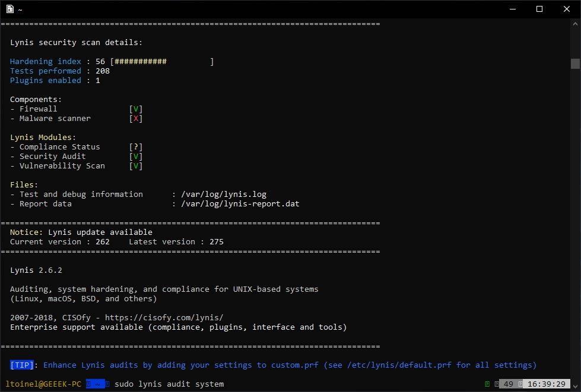This screenshot has width=581, height=392.
Task: Click the 'Notice:' label text
Action: coord(26,232)
